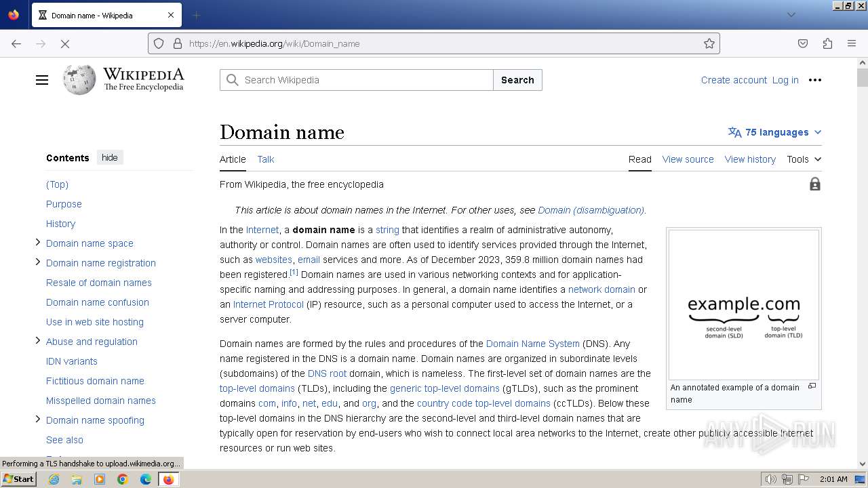Image resolution: width=868 pixels, height=488 pixels.
Task: Open the Windows Start menu
Action: (x=18, y=479)
